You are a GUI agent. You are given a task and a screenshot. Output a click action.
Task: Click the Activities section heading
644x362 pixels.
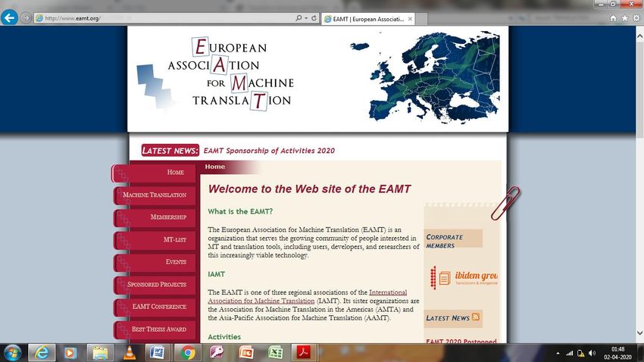(224, 337)
